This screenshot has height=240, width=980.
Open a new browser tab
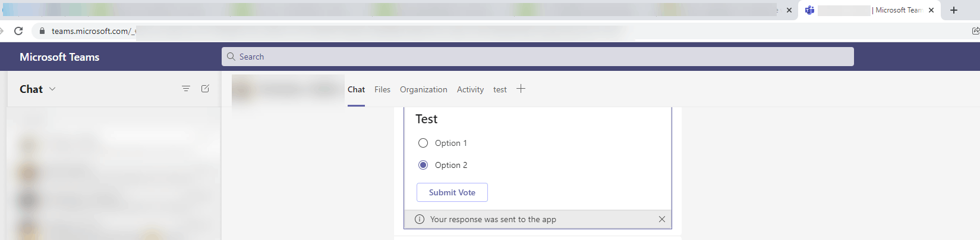pos(954,10)
